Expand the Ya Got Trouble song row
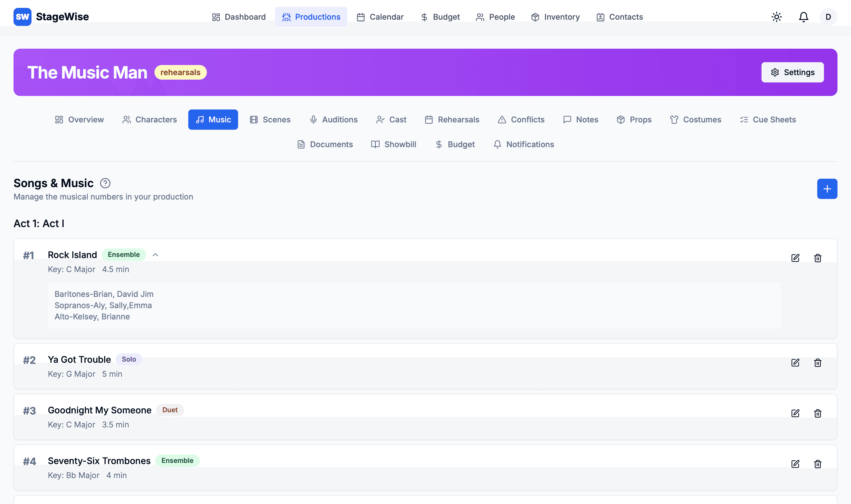Viewport: 851px width, 504px height. [79, 359]
